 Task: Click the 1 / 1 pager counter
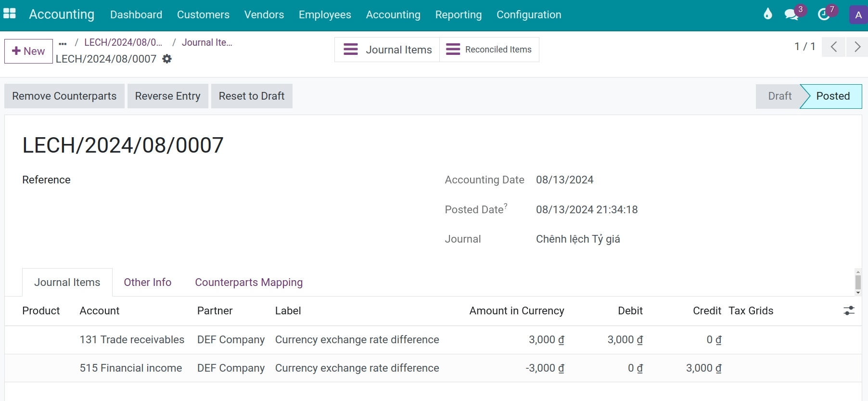tap(804, 47)
